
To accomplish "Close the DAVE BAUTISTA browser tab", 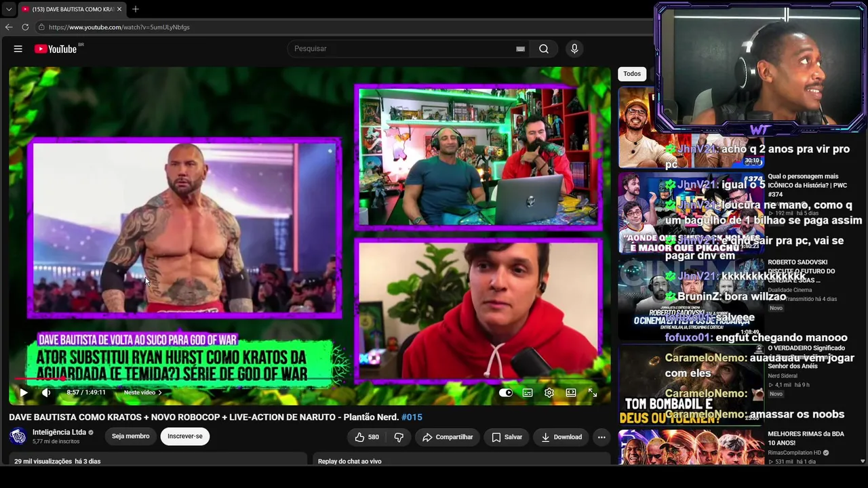I will (x=119, y=9).
